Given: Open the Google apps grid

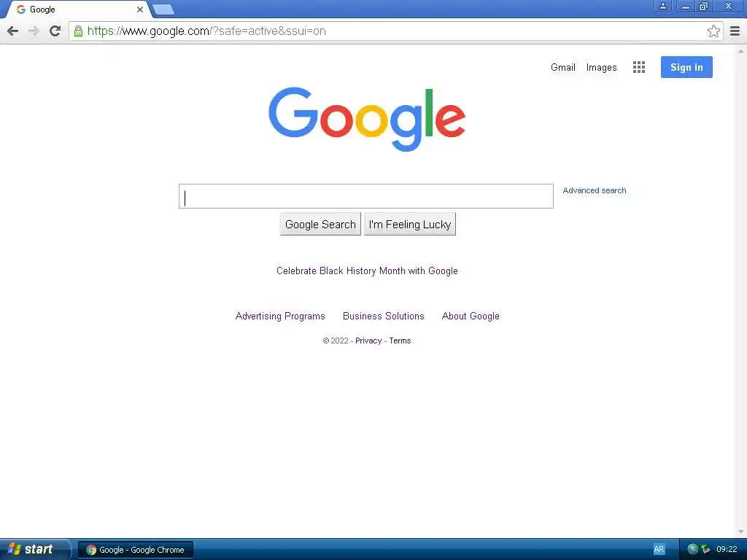Looking at the screenshot, I should pyautogui.click(x=639, y=67).
